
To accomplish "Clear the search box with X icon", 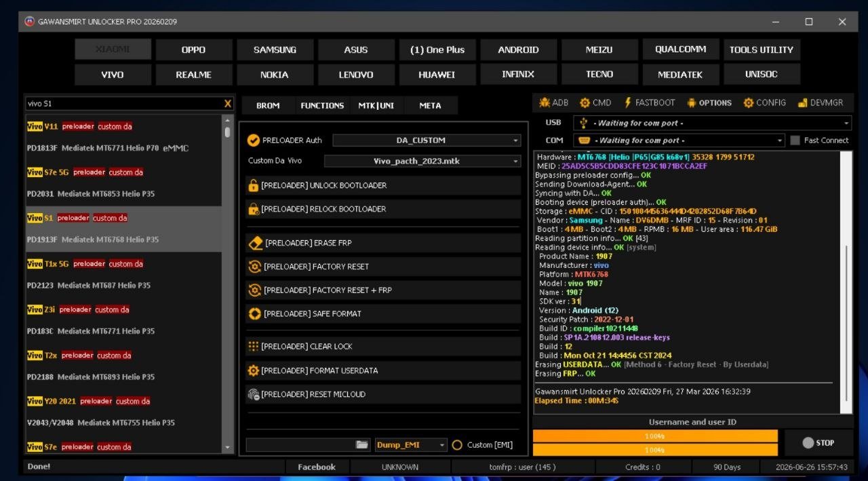I will click(x=228, y=104).
